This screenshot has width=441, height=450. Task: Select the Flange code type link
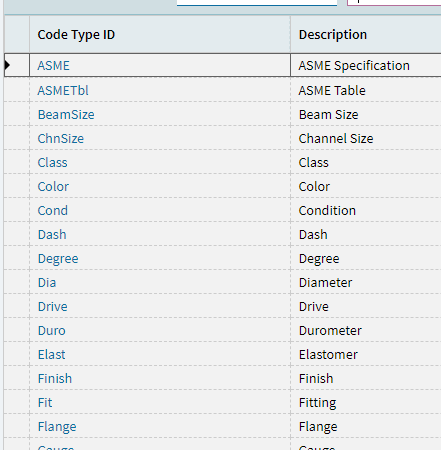tap(57, 427)
